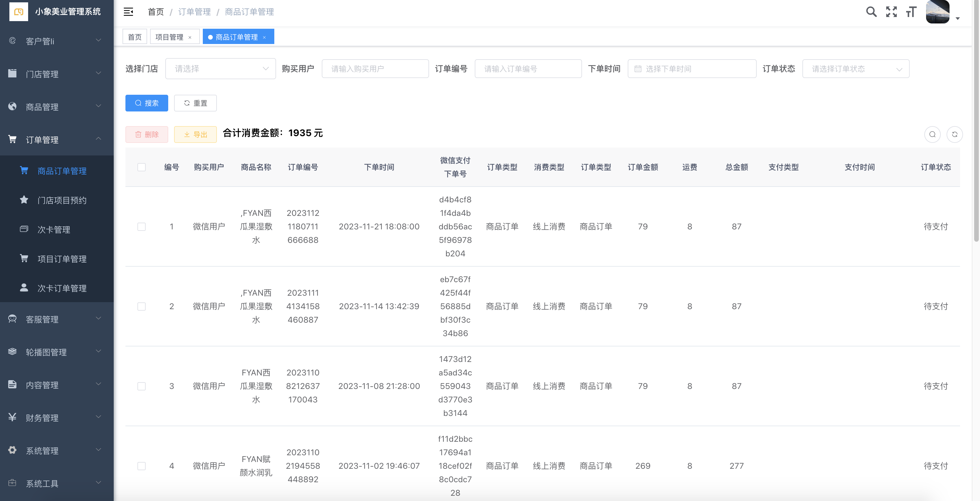
Task: Collapse sidebar with hamburger icon
Action: (x=129, y=12)
